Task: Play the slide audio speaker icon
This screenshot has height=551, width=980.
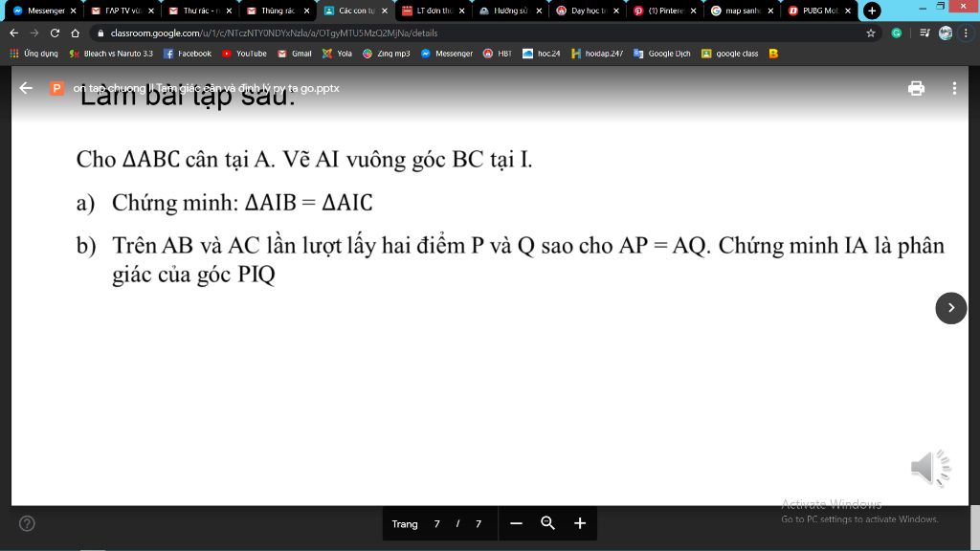Action: (x=930, y=467)
